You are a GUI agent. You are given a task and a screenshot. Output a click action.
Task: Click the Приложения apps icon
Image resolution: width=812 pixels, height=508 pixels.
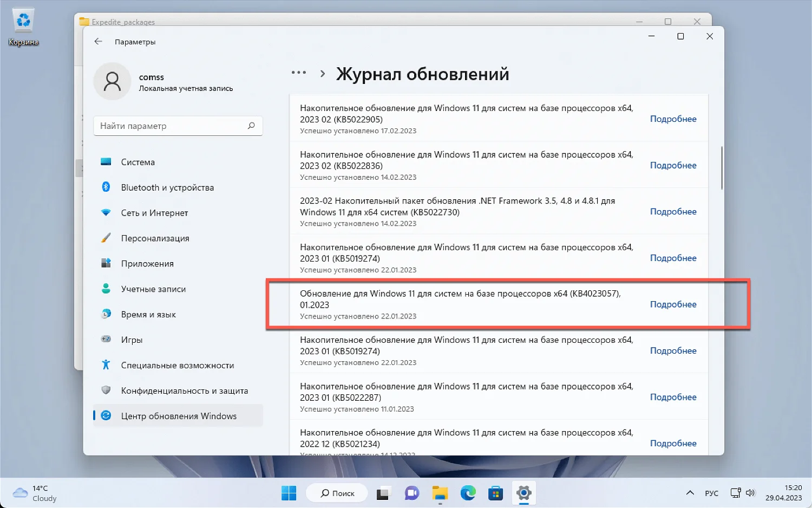pos(106,263)
